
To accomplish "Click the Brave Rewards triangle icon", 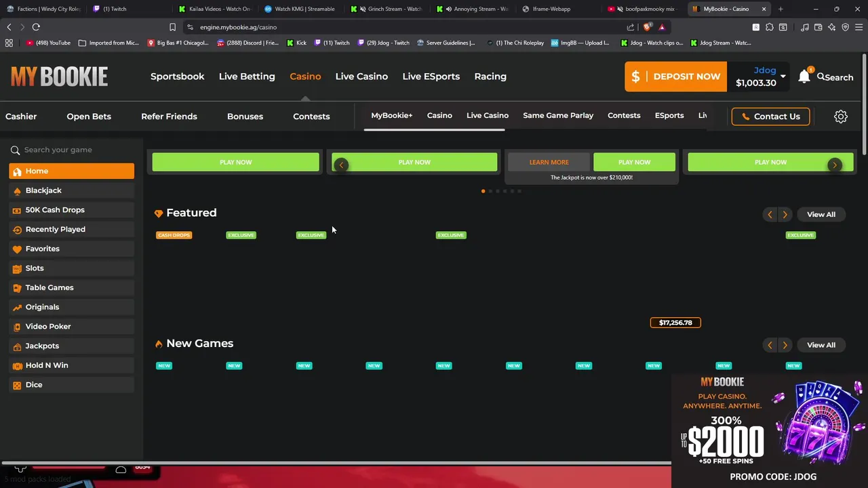I will point(662,27).
